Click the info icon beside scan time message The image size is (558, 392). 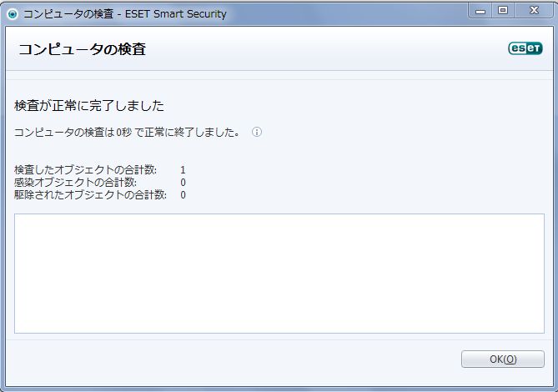click(257, 132)
